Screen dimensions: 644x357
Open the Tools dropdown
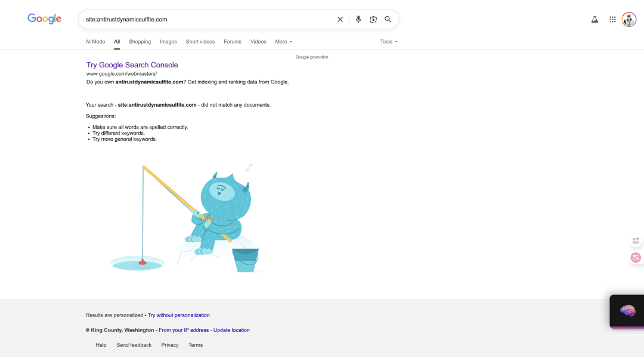[389, 42]
